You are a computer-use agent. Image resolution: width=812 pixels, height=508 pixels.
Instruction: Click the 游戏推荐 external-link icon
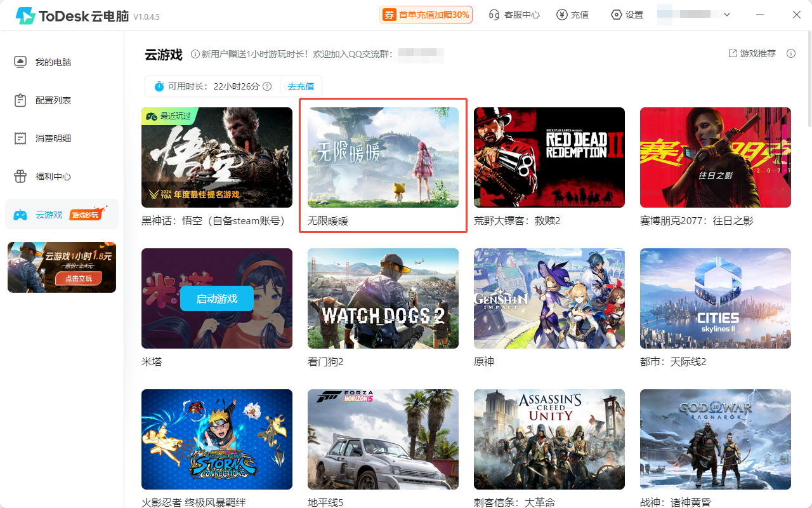[x=733, y=53]
